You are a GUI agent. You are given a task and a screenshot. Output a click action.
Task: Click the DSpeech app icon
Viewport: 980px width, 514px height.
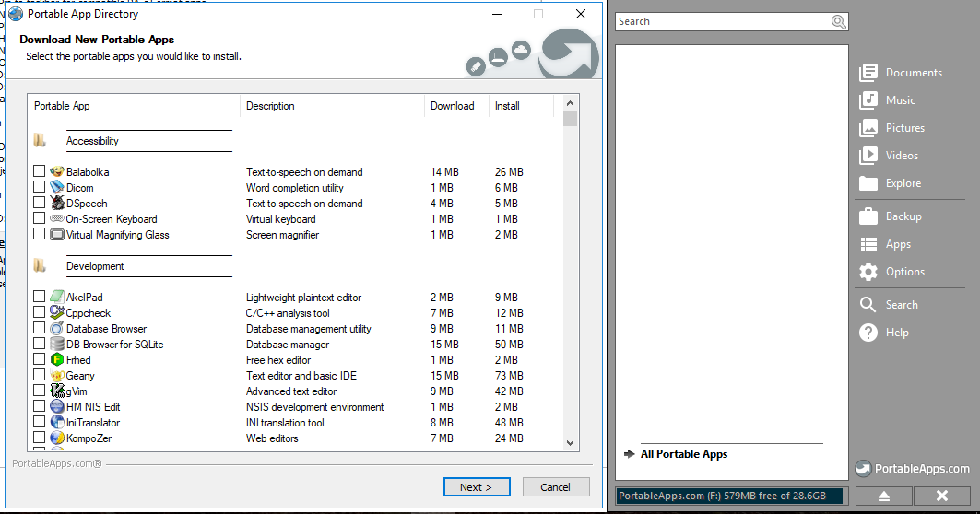(57, 203)
